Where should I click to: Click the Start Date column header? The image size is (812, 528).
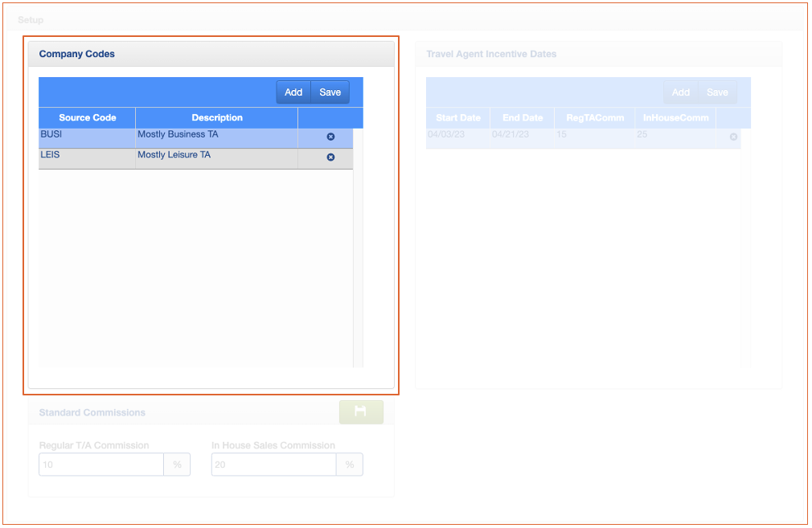(x=458, y=118)
